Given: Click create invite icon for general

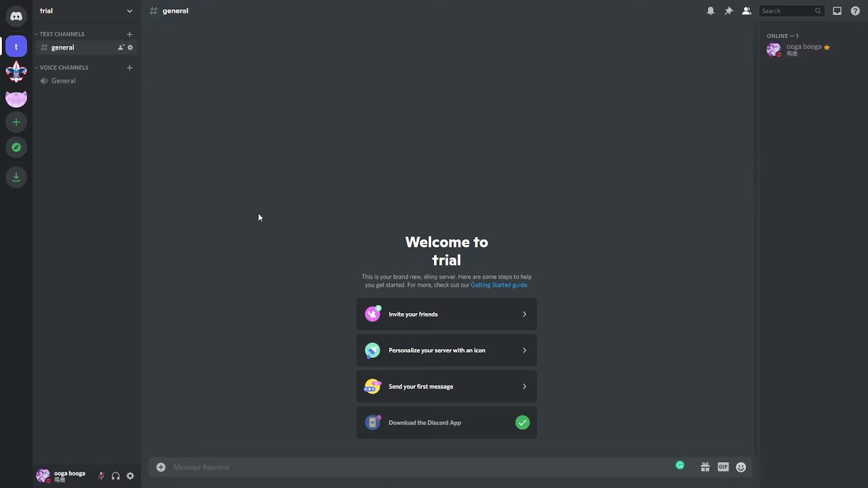Looking at the screenshot, I should point(121,47).
